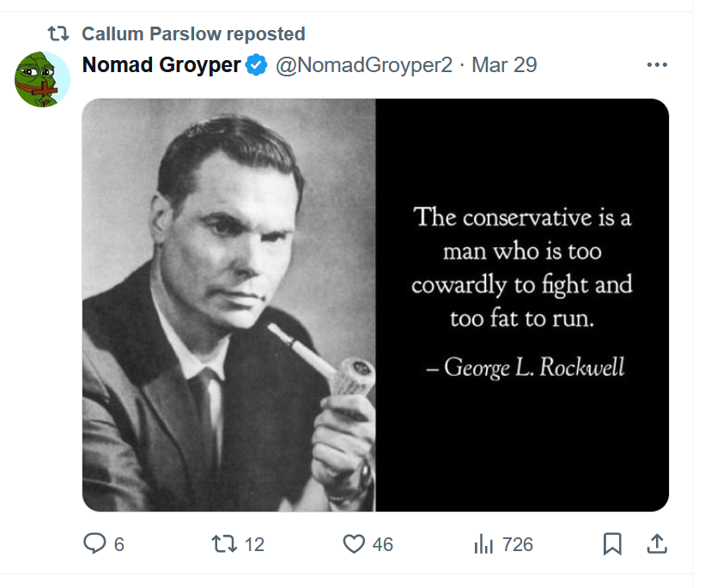705x588 pixels.
Task: Click the small repost icon beside Callum Parslow
Action: [58, 34]
